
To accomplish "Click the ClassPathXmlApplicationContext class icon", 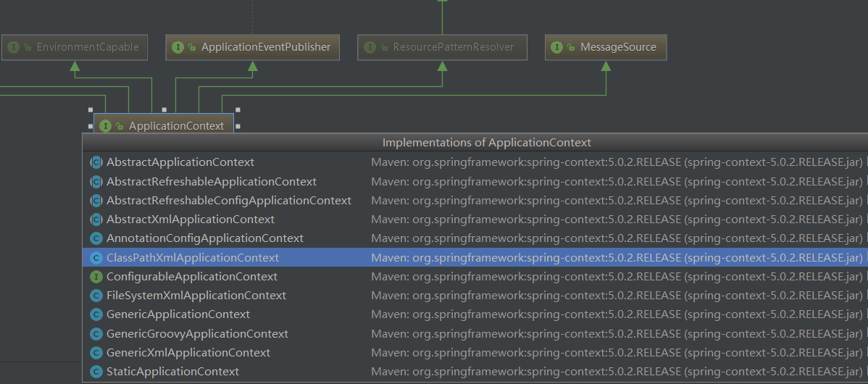I will point(96,258).
